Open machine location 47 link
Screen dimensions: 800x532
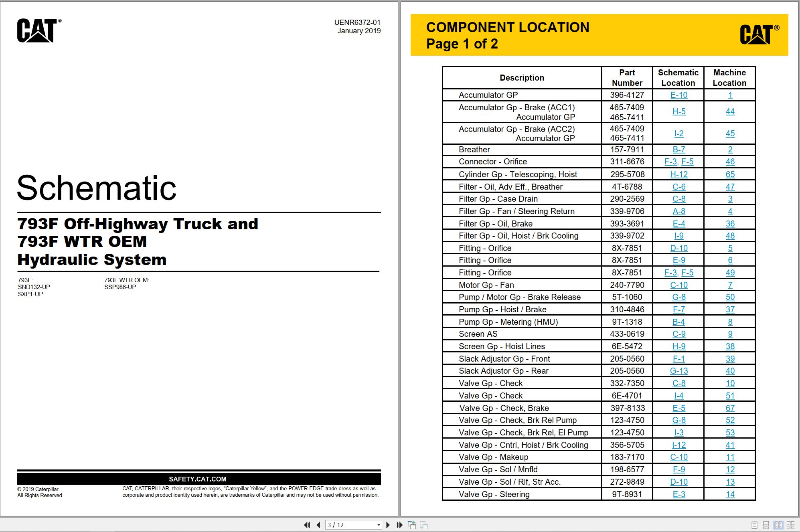point(730,187)
